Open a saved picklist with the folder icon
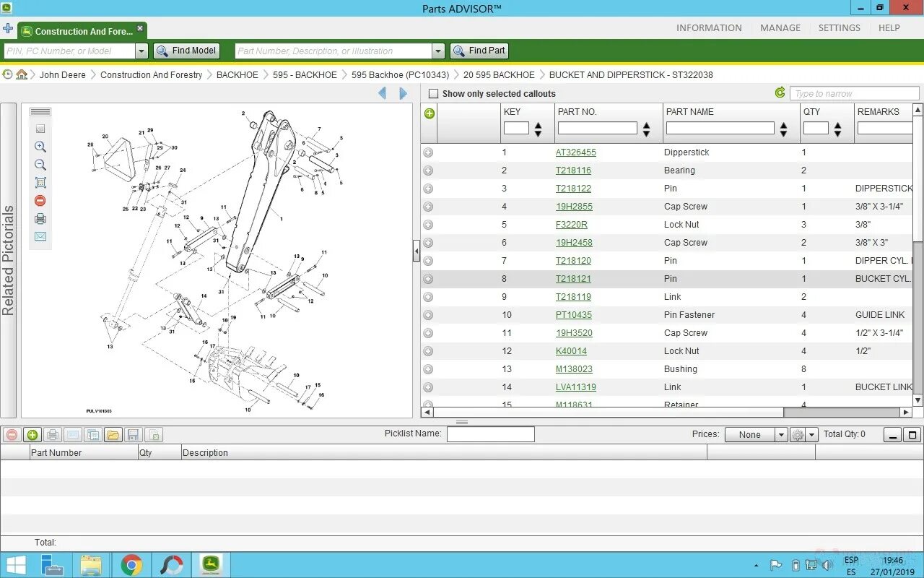 113,435
